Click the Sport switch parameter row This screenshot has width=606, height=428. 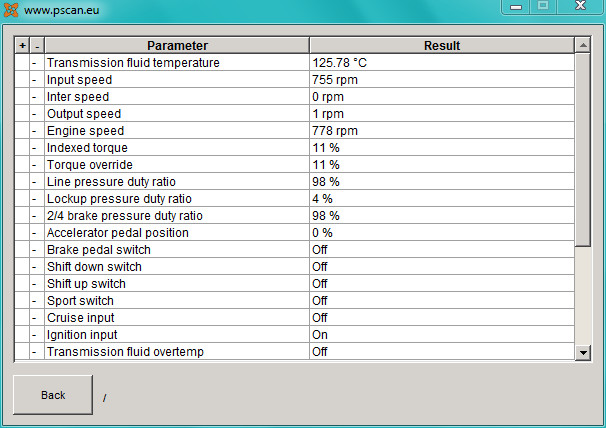pyautogui.click(x=294, y=301)
